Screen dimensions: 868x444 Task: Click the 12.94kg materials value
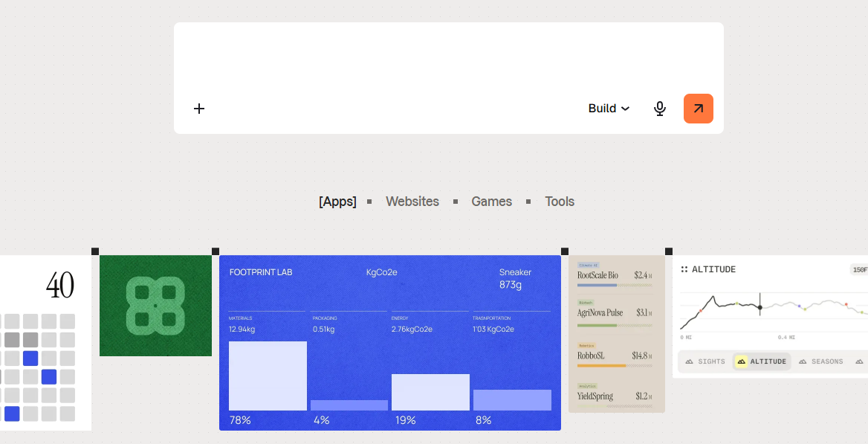click(242, 329)
